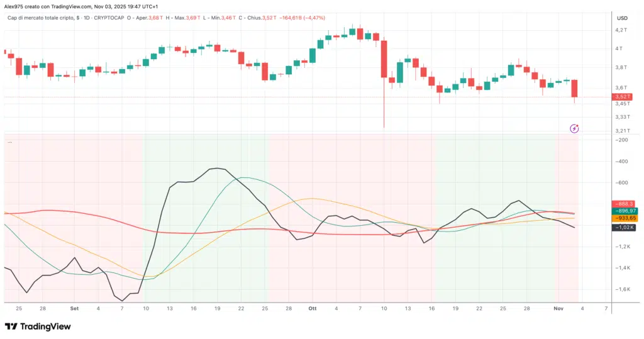Click the red 3,52 T current price label
Viewport: 644px width, 339px height.
coord(622,97)
